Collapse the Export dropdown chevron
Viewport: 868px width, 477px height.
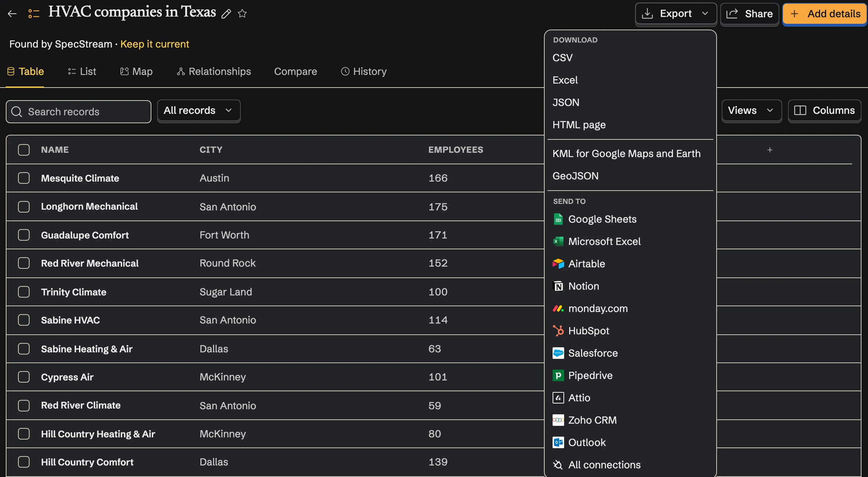pos(705,13)
